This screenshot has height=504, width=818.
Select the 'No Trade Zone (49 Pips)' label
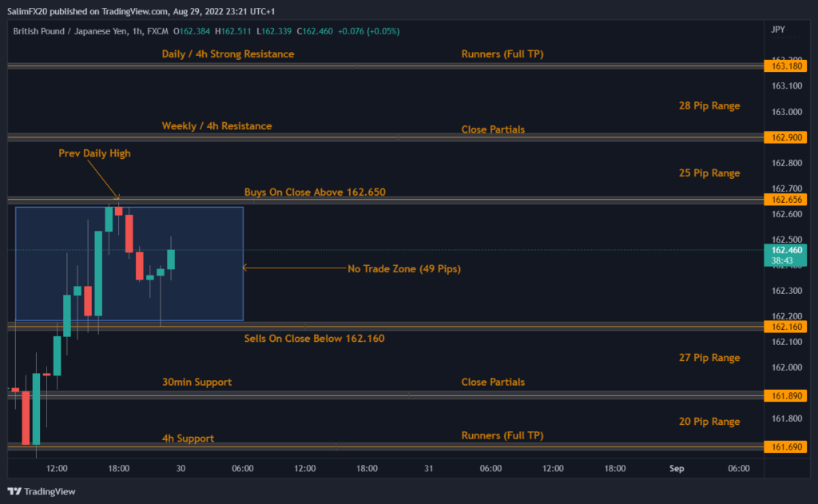click(403, 269)
